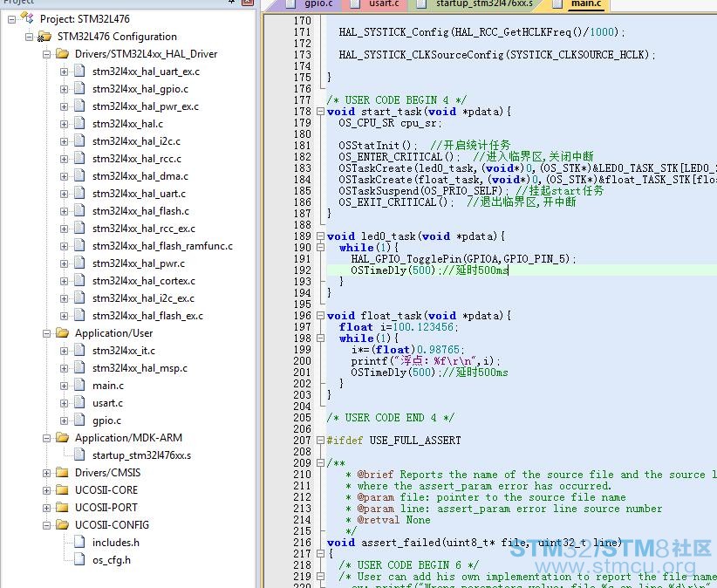Click the UCOSII-PORT folder icon
Image resolution: width=717 pixels, height=588 pixels.
coord(62,507)
